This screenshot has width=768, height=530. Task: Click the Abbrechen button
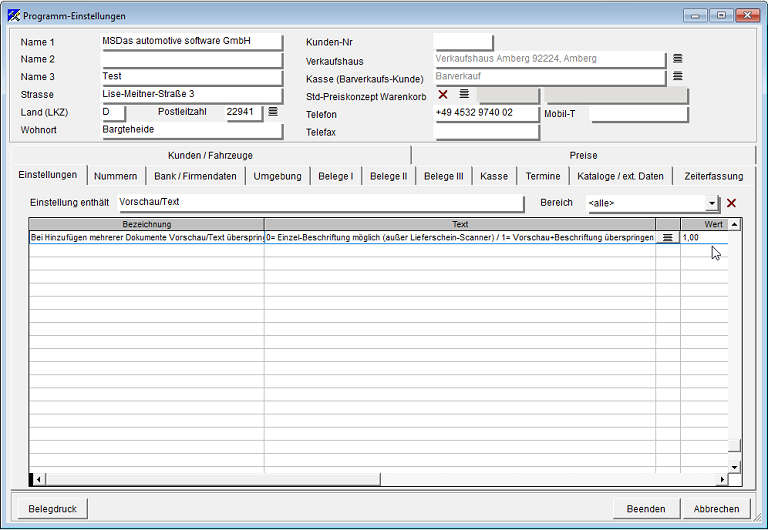coord(716,509)
